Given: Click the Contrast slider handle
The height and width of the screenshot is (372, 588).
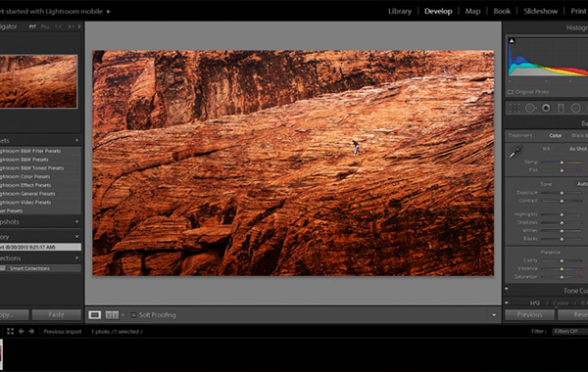Looking at the screenshot, I should [562, 201].
